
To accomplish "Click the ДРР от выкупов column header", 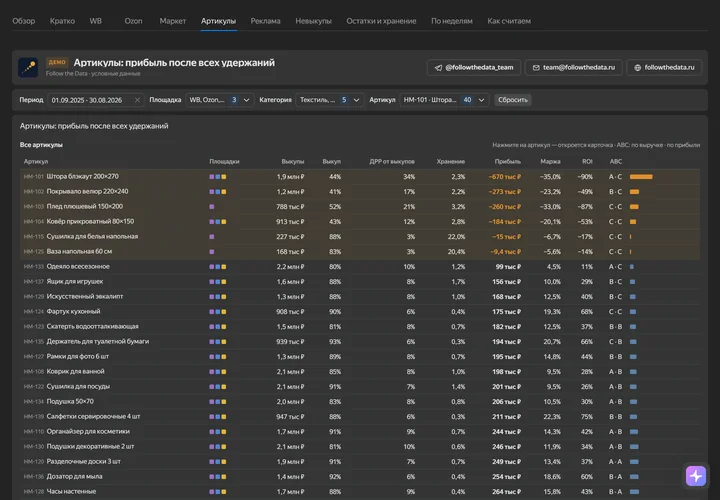I will click(x=392, y=162).
